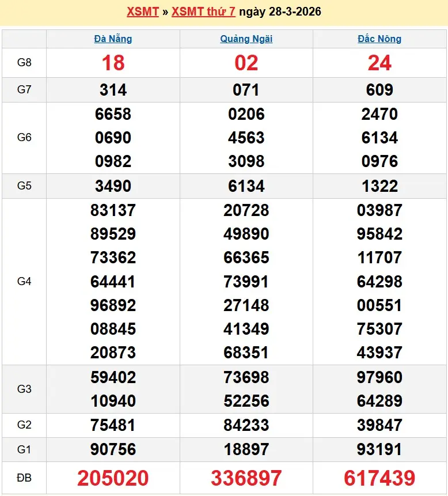Open the Đà Nẵng province link

(113, 39)
